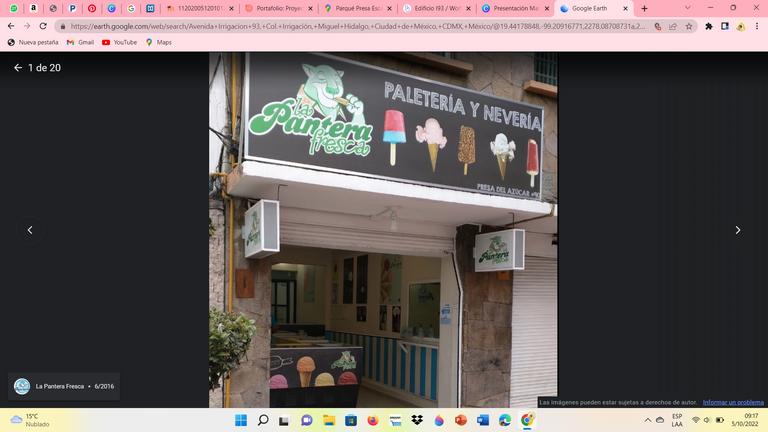Launch PowerPoint from the taskbar
Image resolution: width=768 pixels, height=432 pixels.
point(461,420)
